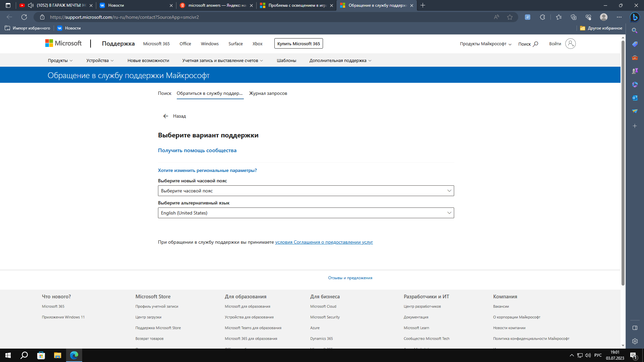
Task: Open Surface header link
Action: click(x=235, y=44)
